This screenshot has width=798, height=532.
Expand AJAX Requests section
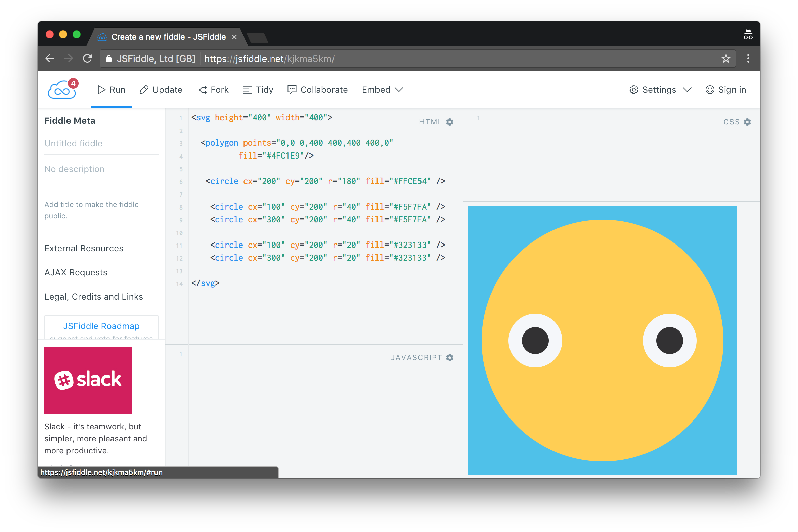coord(76,272)
